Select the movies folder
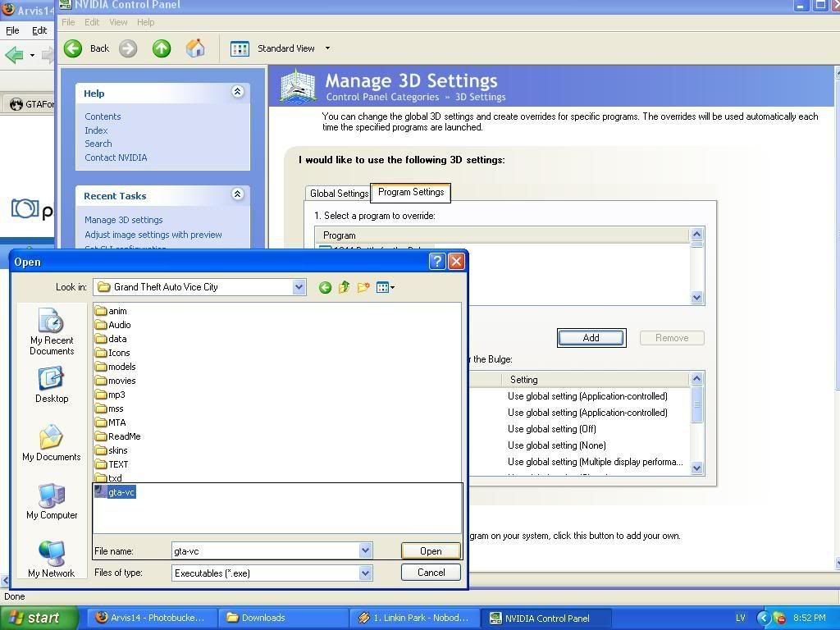 pyautogui.click(x=116, y=381)
